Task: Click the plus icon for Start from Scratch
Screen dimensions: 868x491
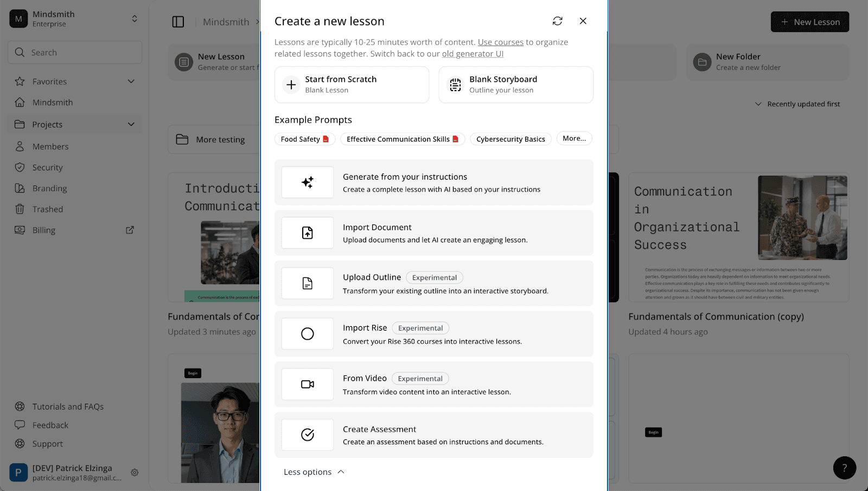Action: pos(291,85)
